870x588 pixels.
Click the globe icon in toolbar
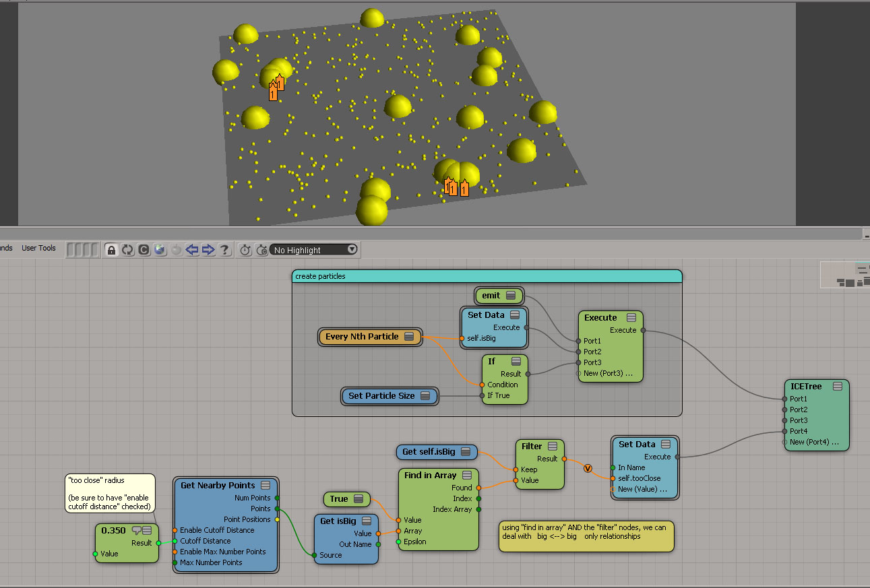(x=160, y=250)
